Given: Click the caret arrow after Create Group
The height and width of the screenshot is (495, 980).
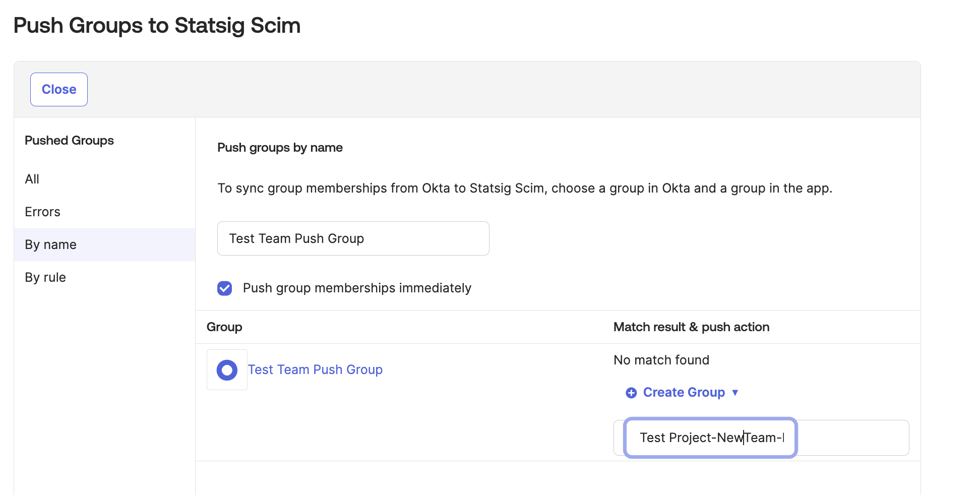Looking at the screenshot, I should [x=735, y=392].
